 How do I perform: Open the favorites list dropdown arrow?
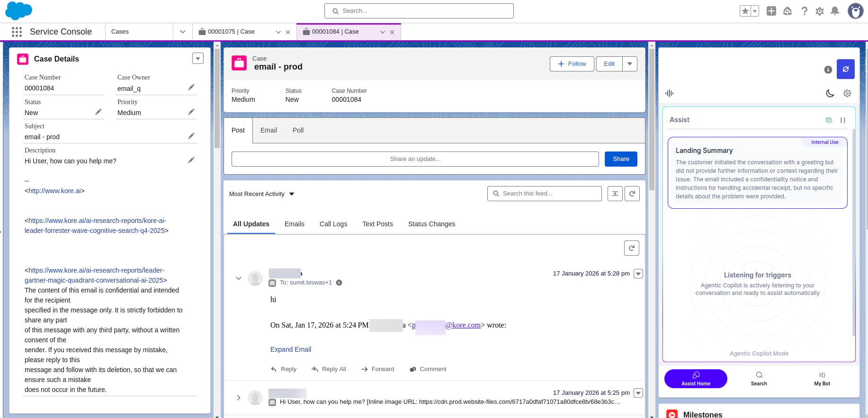tap(755, 11)
